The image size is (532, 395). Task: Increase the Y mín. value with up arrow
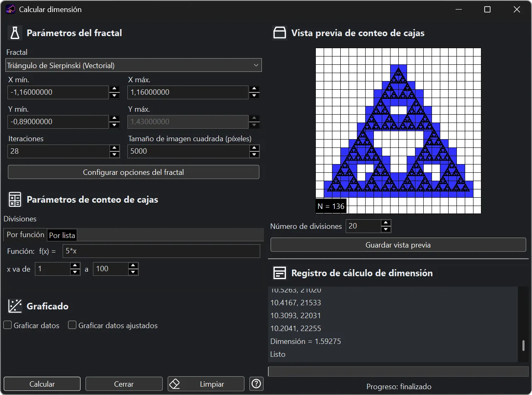point(115,118)
